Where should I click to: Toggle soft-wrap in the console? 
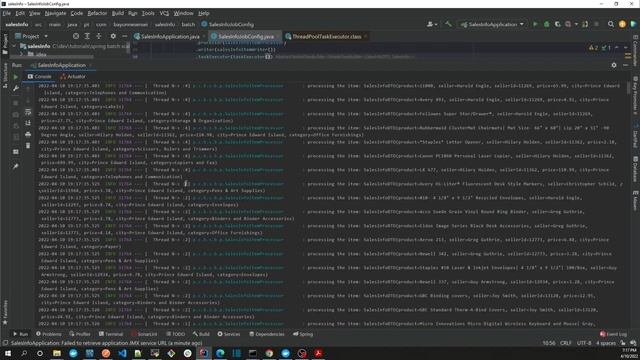pyautogui.click(x=28, y=111)
